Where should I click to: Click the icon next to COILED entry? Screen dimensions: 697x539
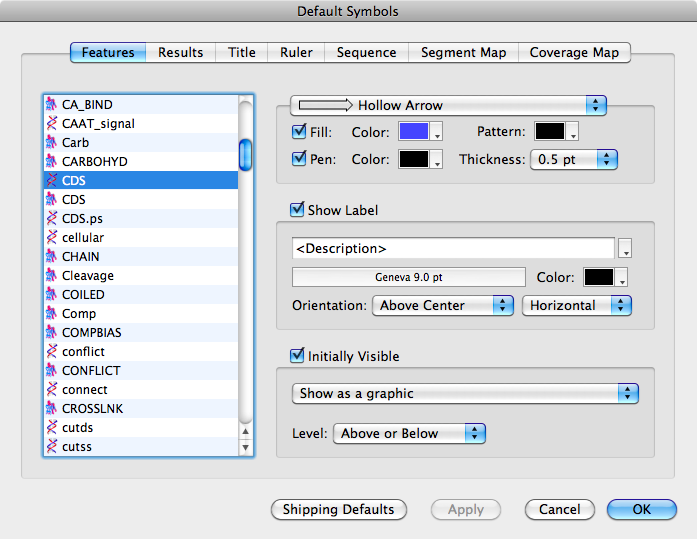(52, 295)
